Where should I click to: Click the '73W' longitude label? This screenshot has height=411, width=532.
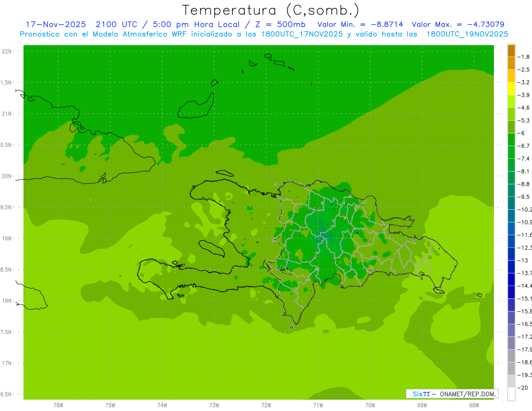(x=214, y=405)
